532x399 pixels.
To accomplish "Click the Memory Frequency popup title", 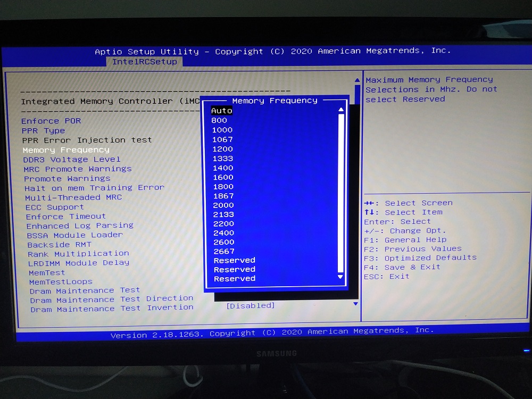I will click(x=275, y=101).
